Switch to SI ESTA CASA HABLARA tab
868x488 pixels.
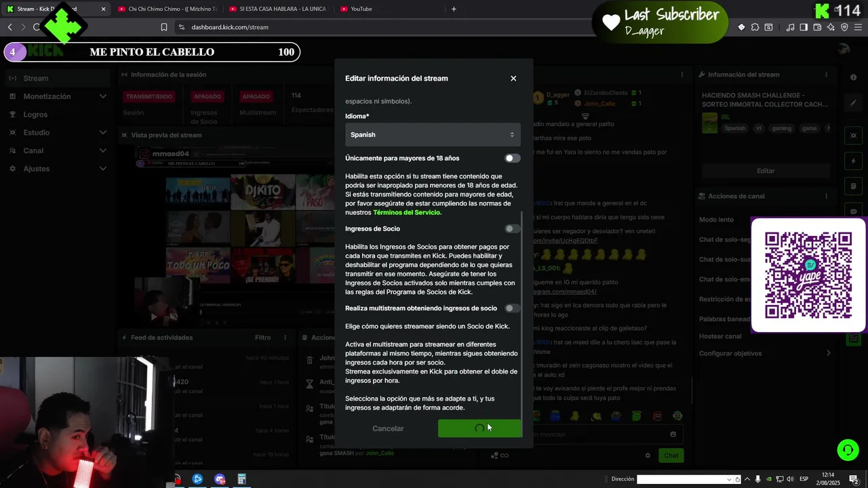pos(277,9)
